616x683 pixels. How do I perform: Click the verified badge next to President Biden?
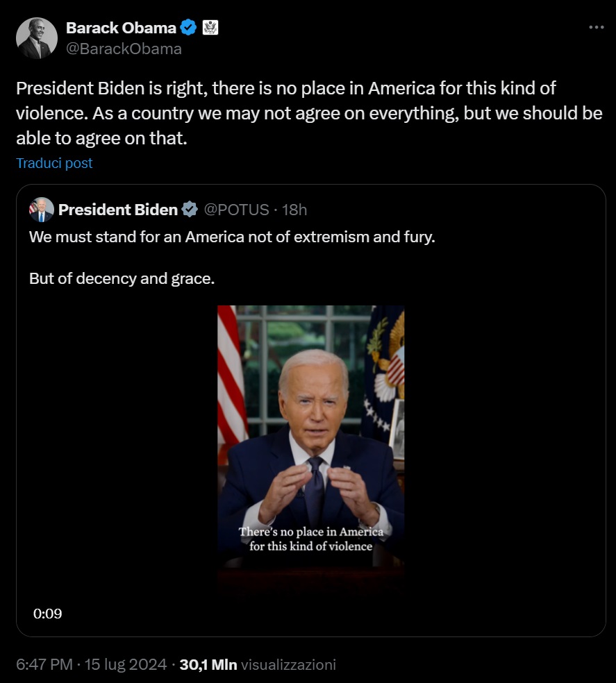click(x=190, y=210)
